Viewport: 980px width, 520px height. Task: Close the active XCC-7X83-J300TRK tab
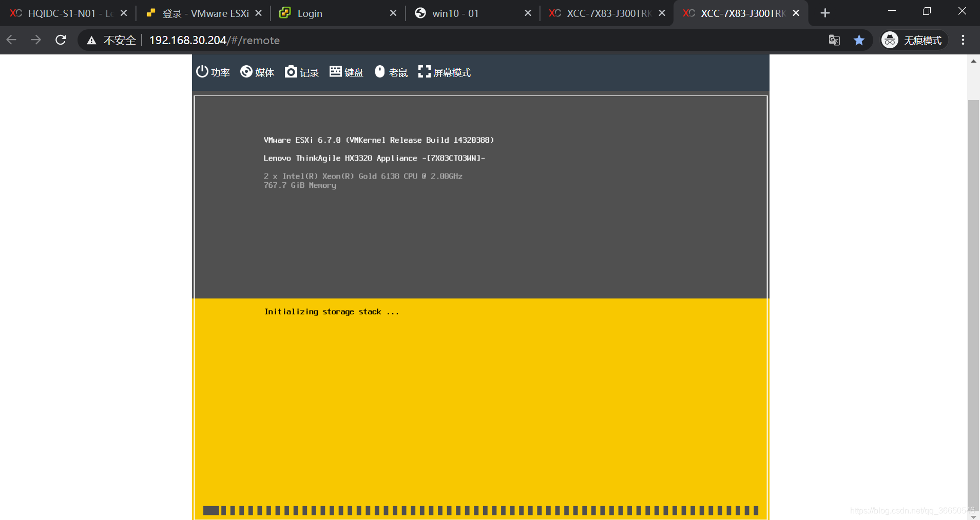click(796, 13)
